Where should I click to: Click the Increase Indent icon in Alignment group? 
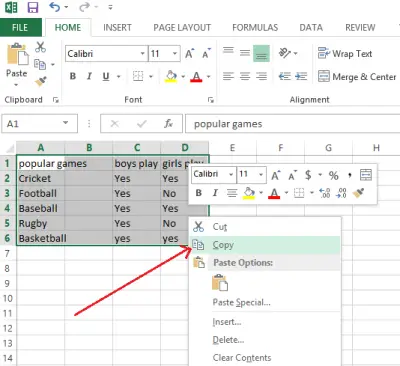301,76
